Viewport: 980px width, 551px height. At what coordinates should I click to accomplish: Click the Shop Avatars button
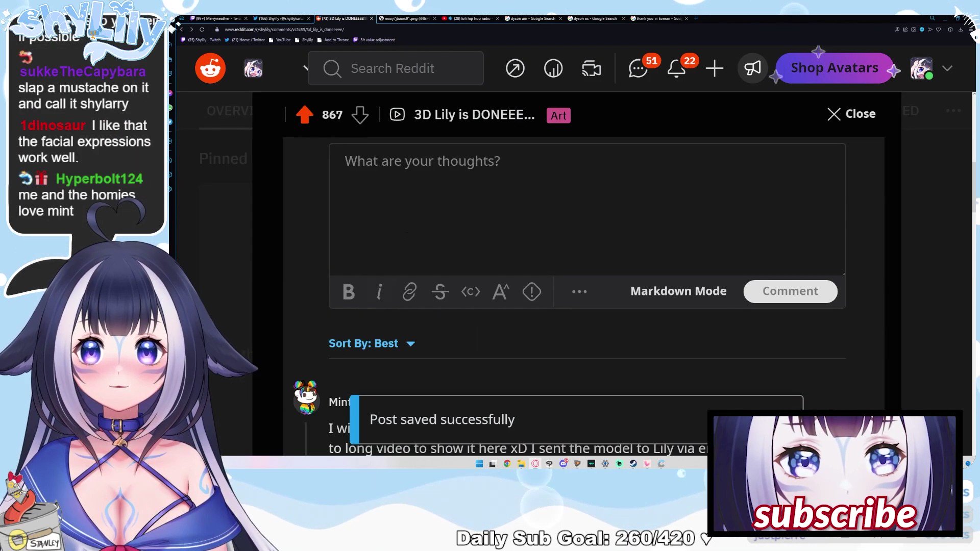pos(834,68)
